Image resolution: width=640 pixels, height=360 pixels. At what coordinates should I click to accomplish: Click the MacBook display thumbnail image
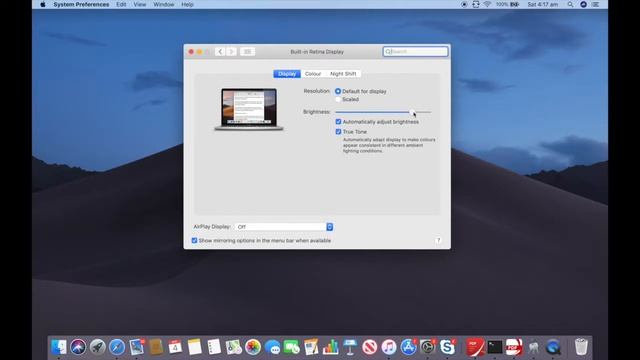point(249,109)
